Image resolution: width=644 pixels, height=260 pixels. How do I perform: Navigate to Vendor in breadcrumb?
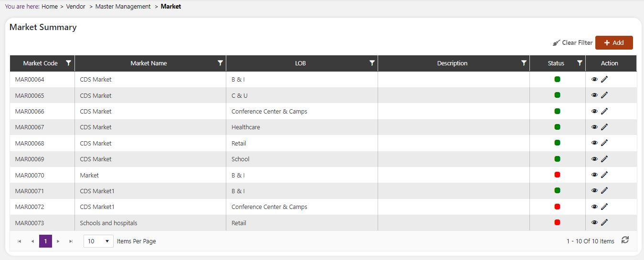click(x=75, y=7)
